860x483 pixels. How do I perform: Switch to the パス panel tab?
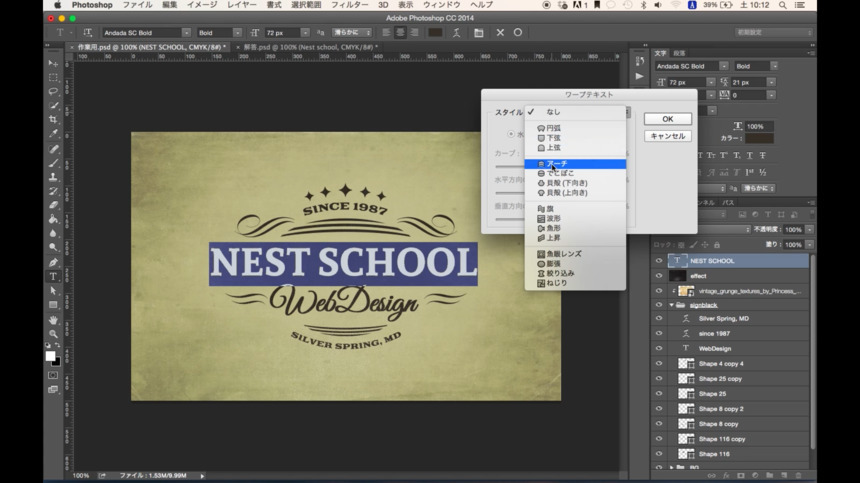pos(728,203)
